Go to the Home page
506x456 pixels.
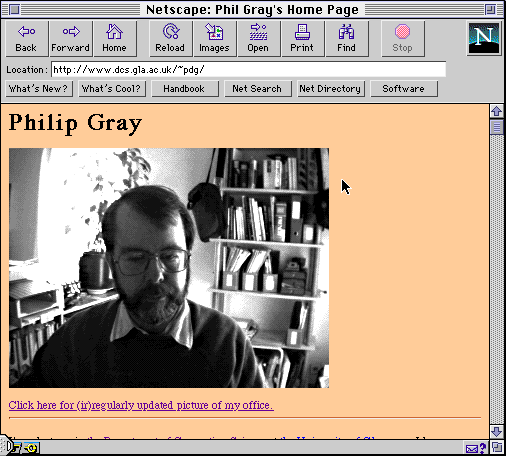coord(114,39)
